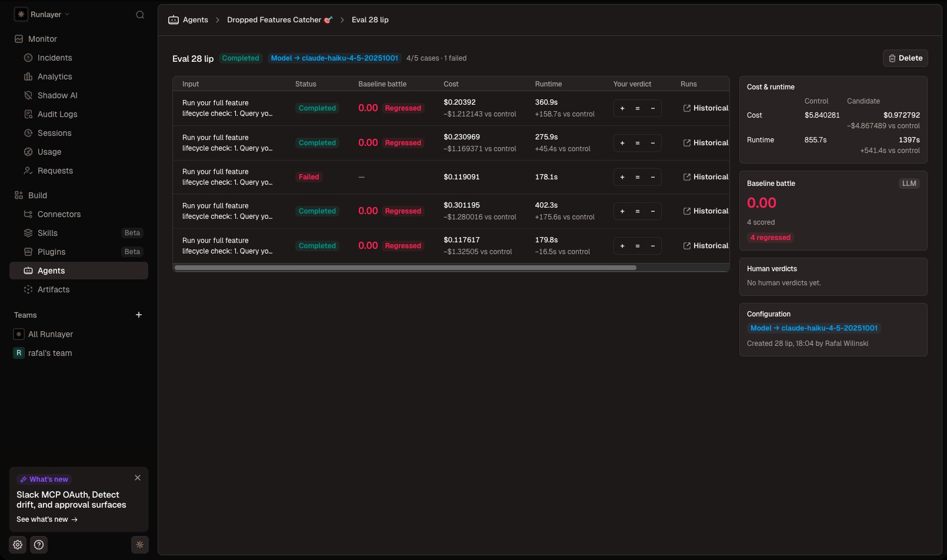
Task: Open the search icon in sidebar header
Action: (x=140, y=15)
